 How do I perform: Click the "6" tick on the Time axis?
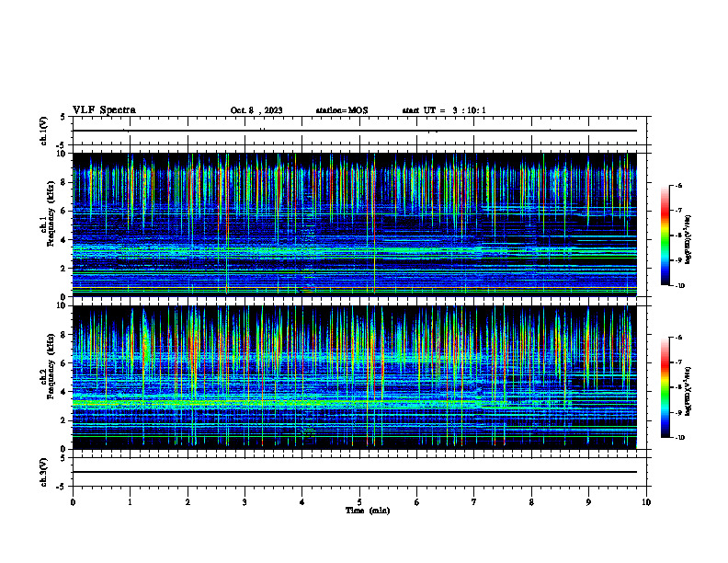(x=417, y=502)
